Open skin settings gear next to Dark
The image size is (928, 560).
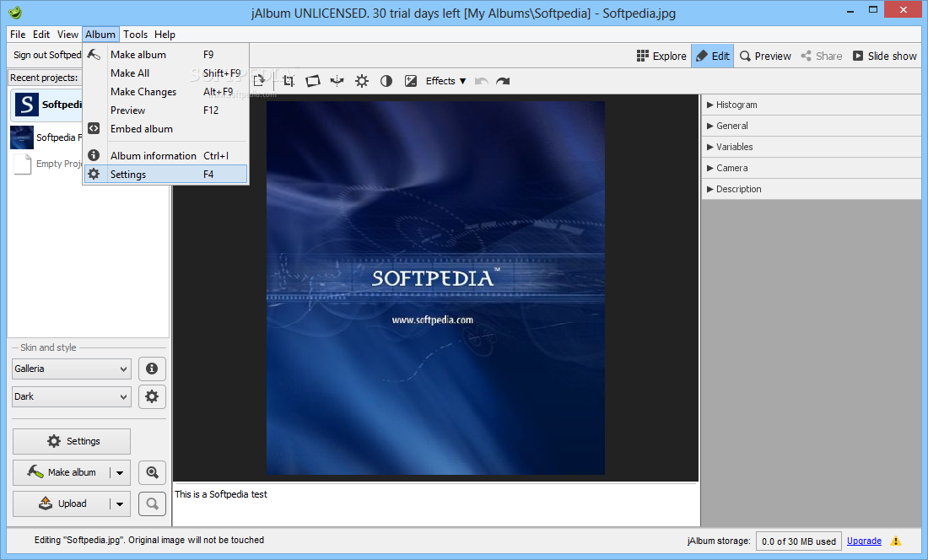tap(152, 396)
